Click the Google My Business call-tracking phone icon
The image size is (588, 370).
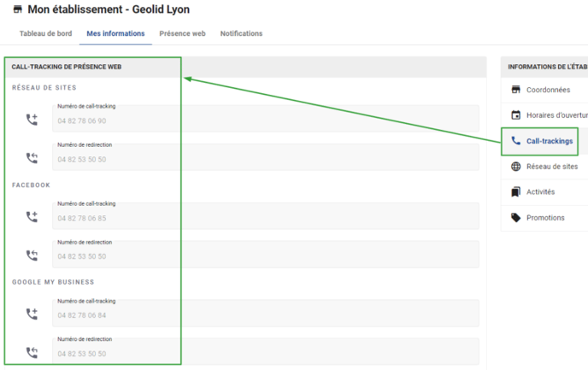click(x=32, y=314)
